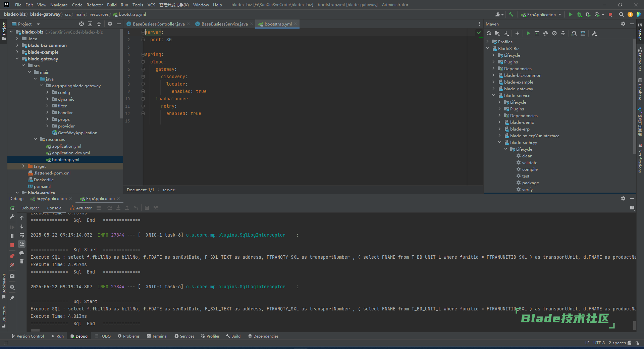
Task: Click Expand All icon in Project panel
Action: tap(90, 24)
